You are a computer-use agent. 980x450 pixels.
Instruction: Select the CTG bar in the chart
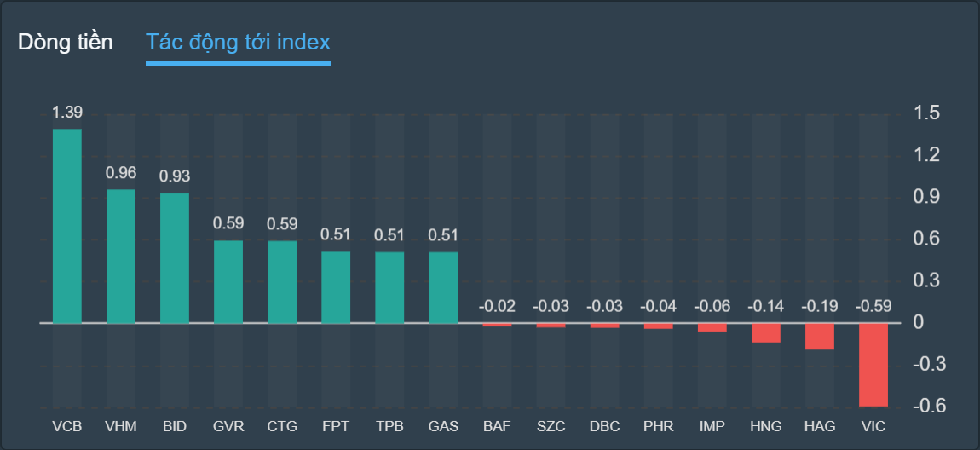click(282, 282)
